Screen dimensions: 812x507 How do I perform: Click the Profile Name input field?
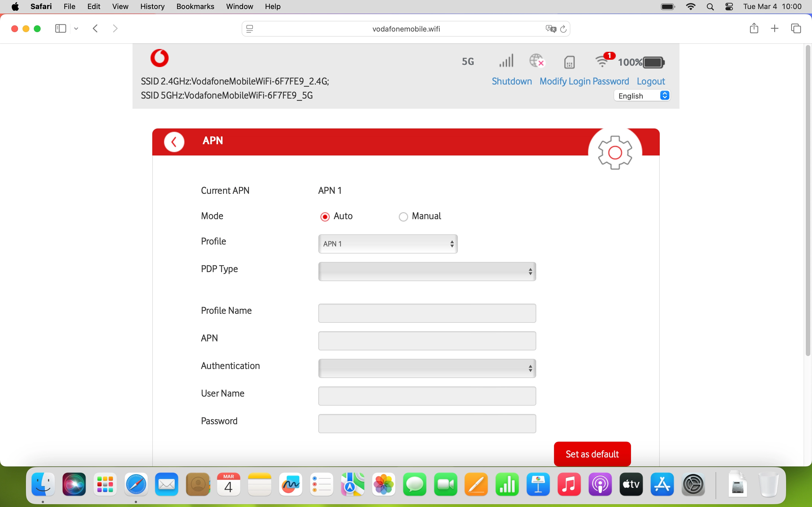(427, 313)
